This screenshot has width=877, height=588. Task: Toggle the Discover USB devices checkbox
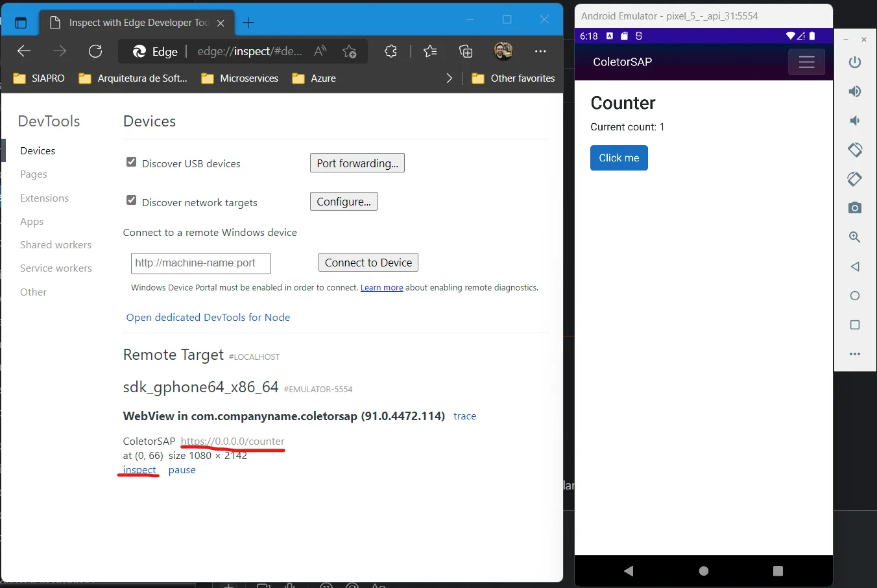[131, 162]
